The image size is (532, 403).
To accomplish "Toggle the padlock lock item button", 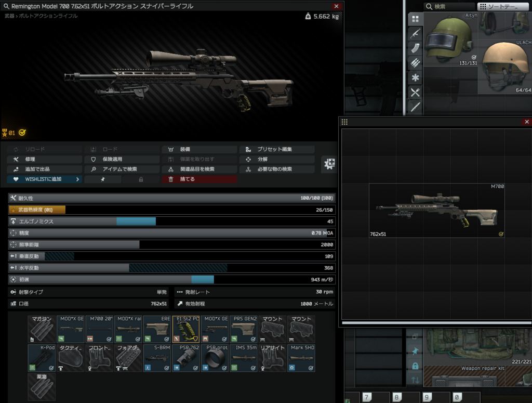I will click(141, 179).
